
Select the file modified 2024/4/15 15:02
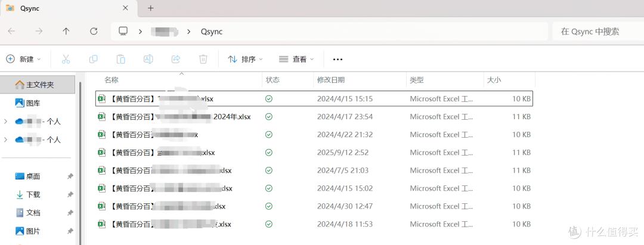click(314, 188)
